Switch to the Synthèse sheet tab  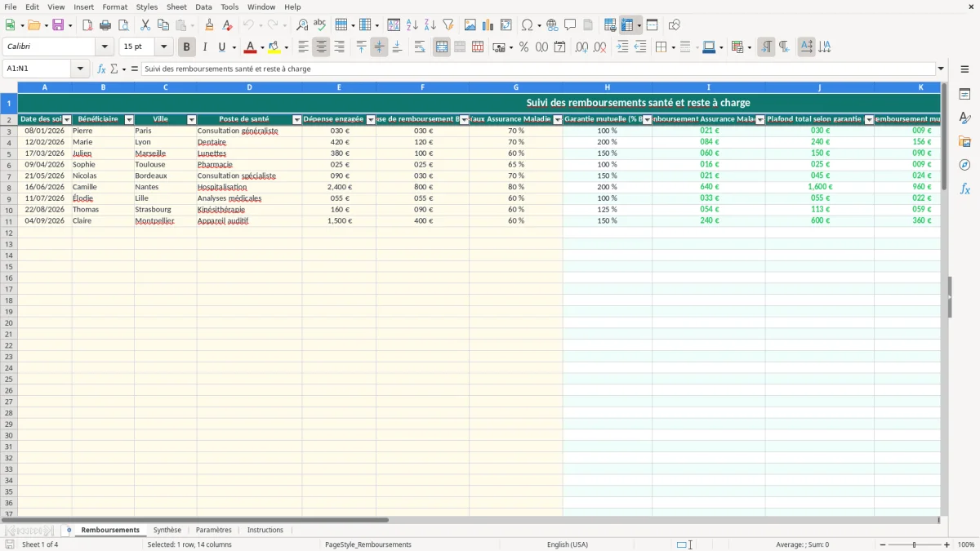(167, 531)
